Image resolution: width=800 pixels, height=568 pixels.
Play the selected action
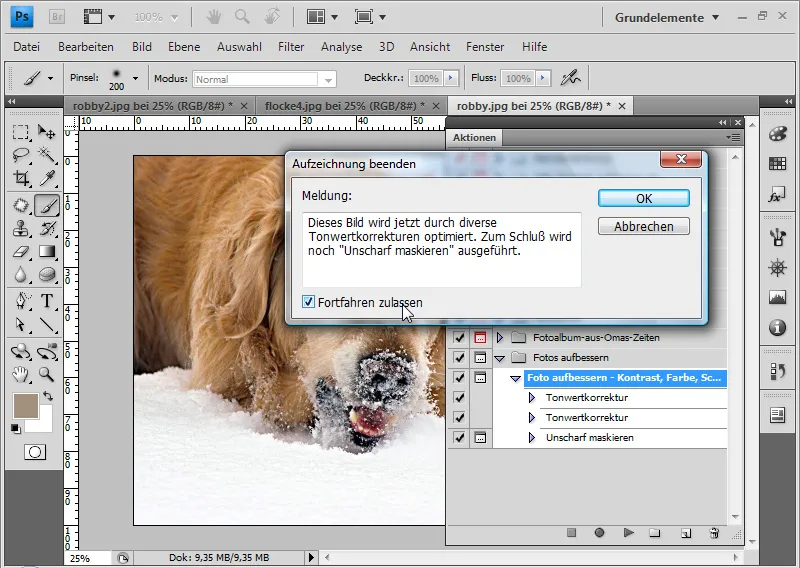629,533
